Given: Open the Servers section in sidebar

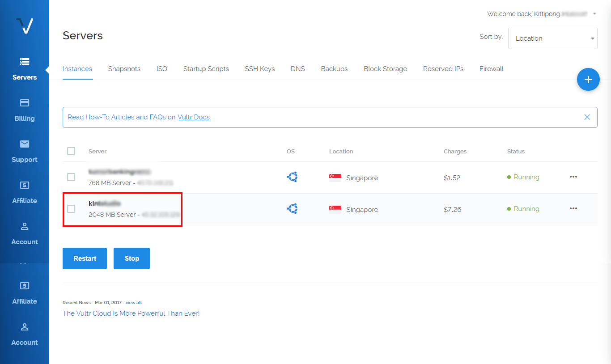Looking at the screenshot, I should (x=25, y=69).
